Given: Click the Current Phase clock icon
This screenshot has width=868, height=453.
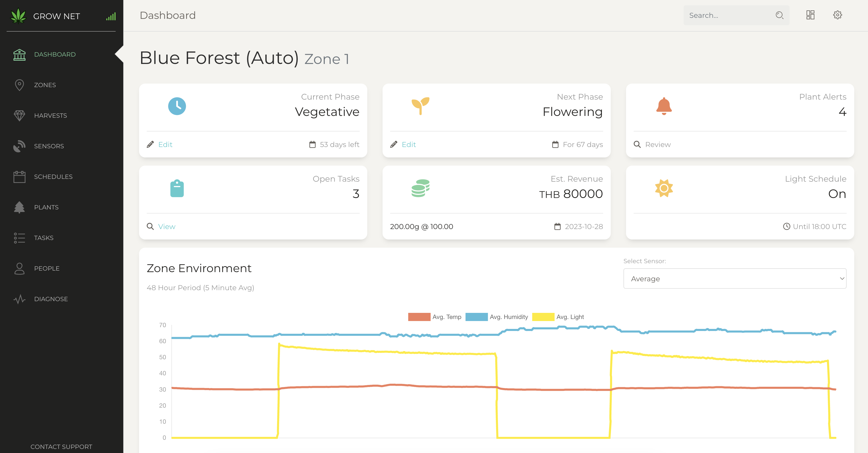Looking at the screenshot, I should 177,106.
